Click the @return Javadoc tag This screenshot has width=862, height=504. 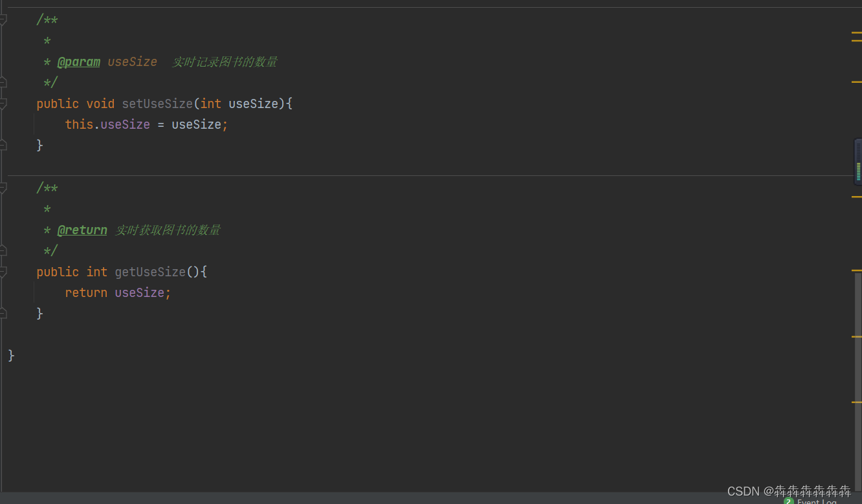(x=82, y=230)
